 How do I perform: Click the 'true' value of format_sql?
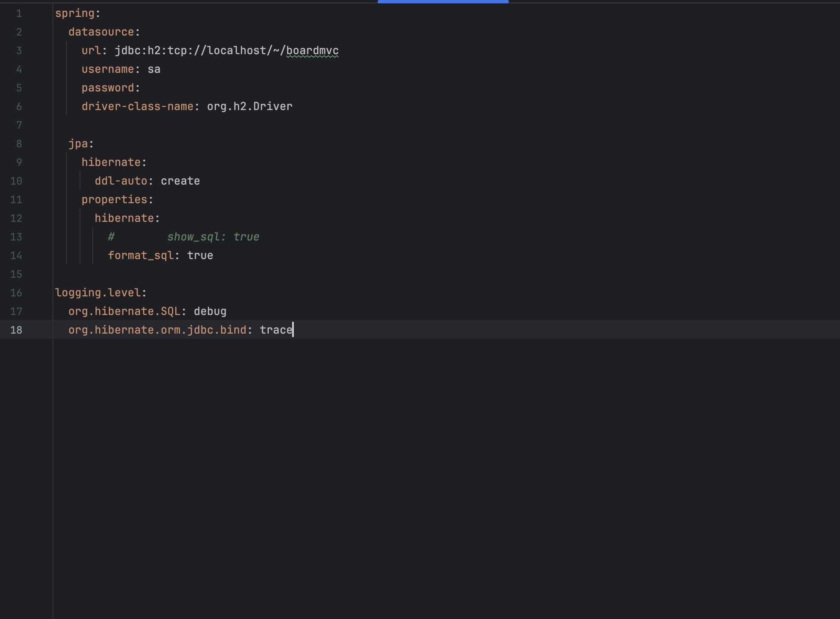(200, 256)
